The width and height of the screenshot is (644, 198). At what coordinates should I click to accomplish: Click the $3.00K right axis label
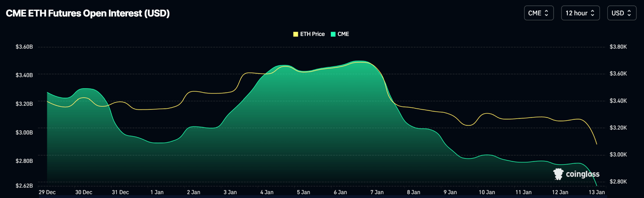(x=618, y=155)
